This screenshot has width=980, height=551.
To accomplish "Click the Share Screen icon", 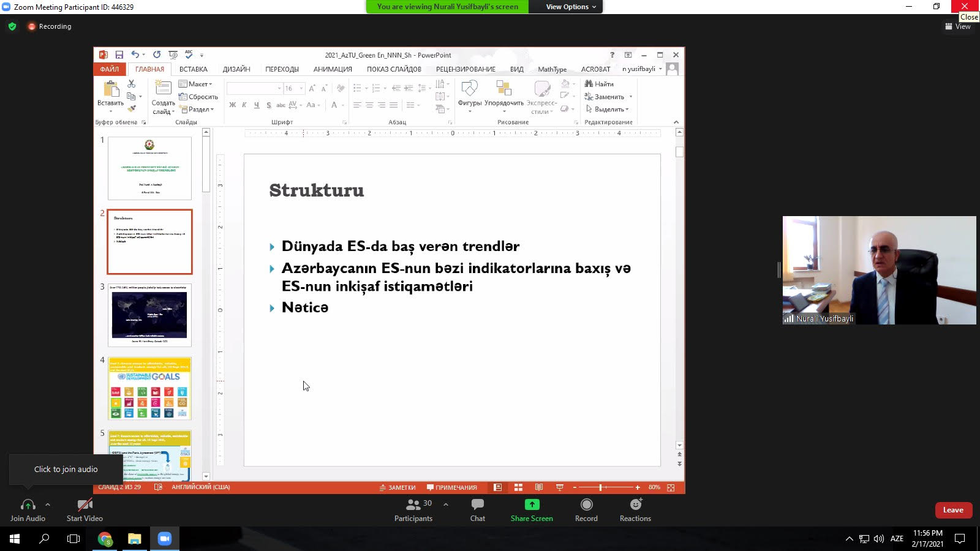I will 532,504.
